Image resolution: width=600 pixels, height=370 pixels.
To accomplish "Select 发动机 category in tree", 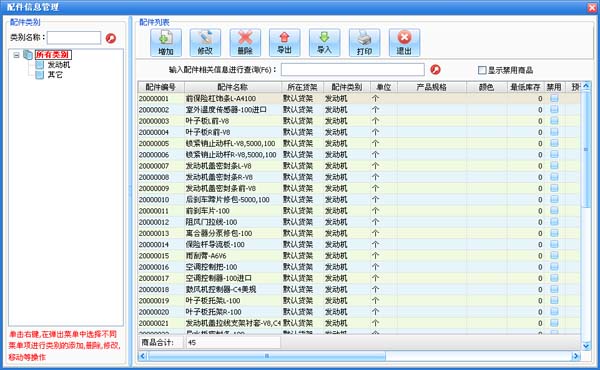I will click(59, 65).
